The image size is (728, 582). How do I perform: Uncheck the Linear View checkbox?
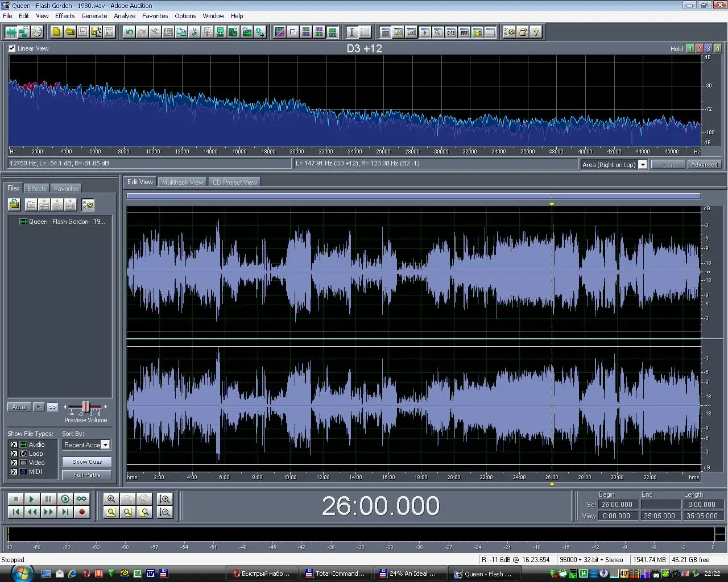click(x=12, y=48)
